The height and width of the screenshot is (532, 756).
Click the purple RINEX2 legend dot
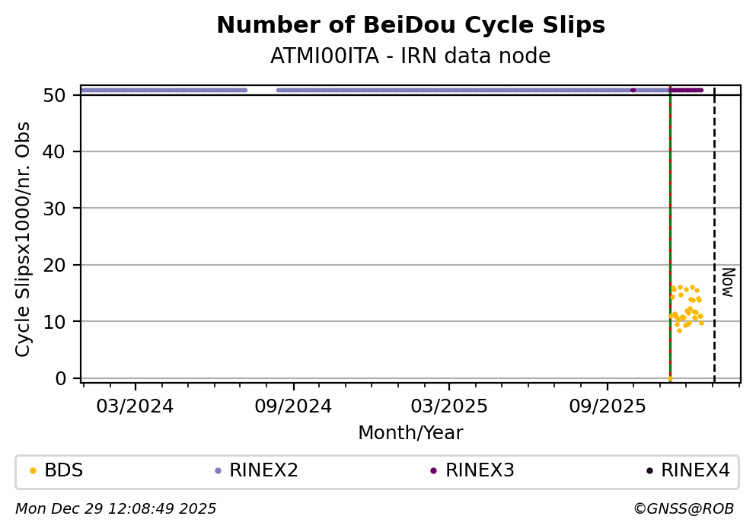tap(219, 471)
